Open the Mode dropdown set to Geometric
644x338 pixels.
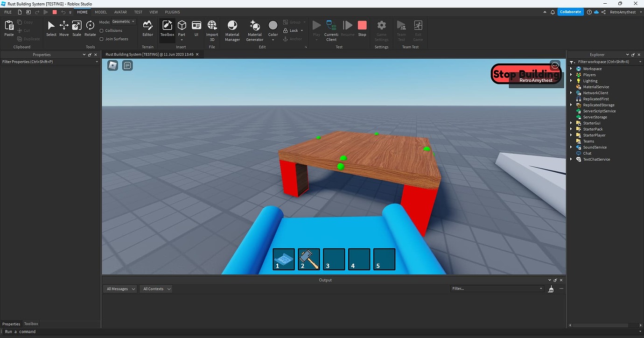coord(123,21)
